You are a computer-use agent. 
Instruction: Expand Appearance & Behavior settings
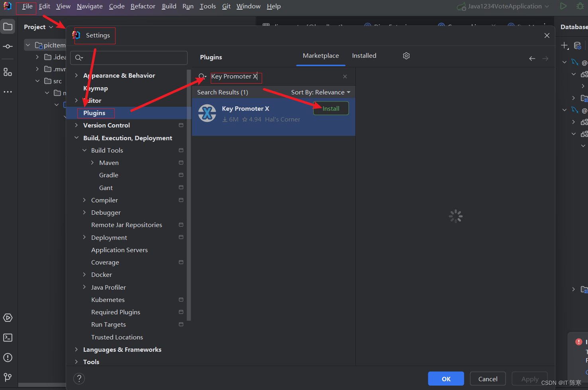(x=76, y=75)
